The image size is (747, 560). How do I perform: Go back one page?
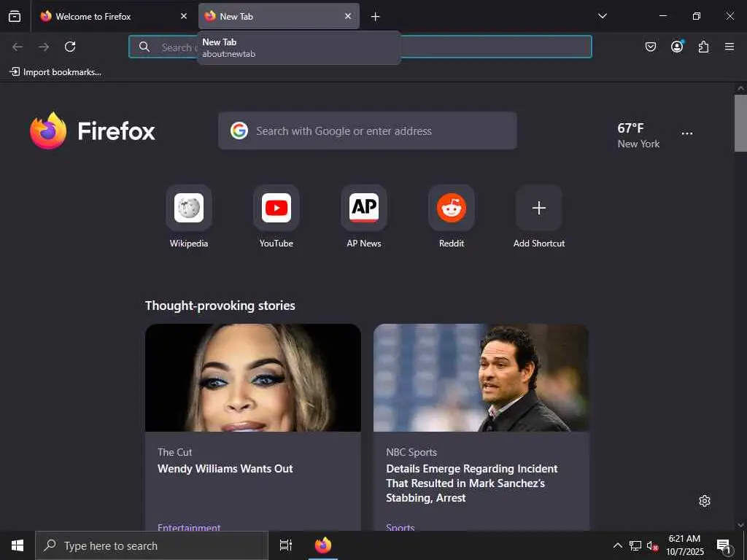[18, 47]
